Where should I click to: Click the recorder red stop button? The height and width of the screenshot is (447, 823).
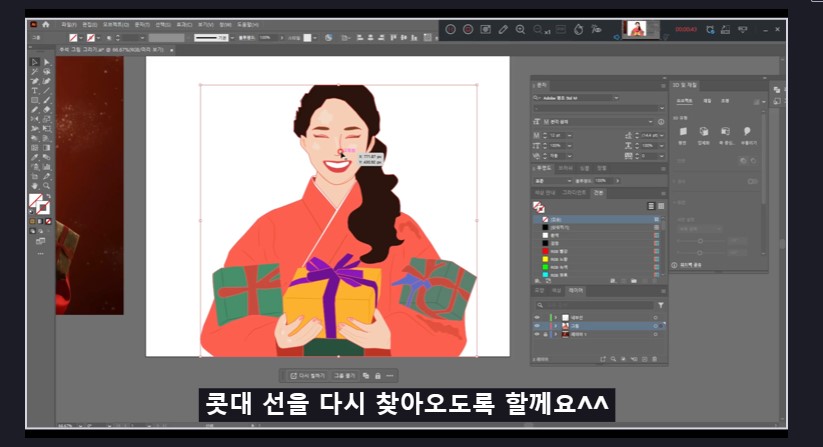(x=468, y=29)
